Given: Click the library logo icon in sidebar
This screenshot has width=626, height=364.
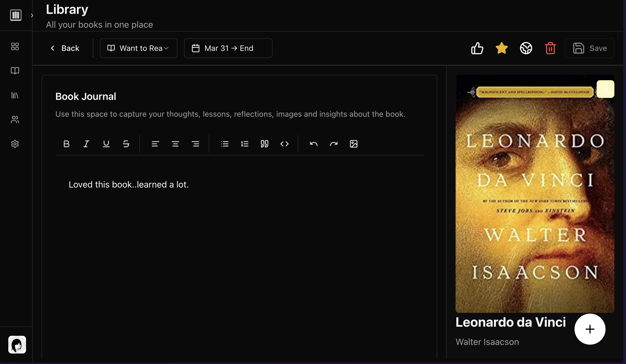Looking at the screenshot, I should [x=16, y=15].
